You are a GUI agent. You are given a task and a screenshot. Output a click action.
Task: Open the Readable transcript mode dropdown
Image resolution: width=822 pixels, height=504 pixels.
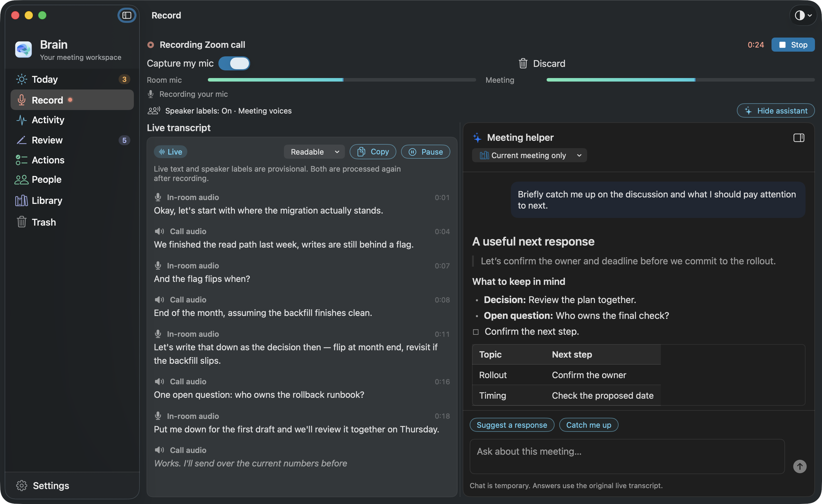pos(314,152)
